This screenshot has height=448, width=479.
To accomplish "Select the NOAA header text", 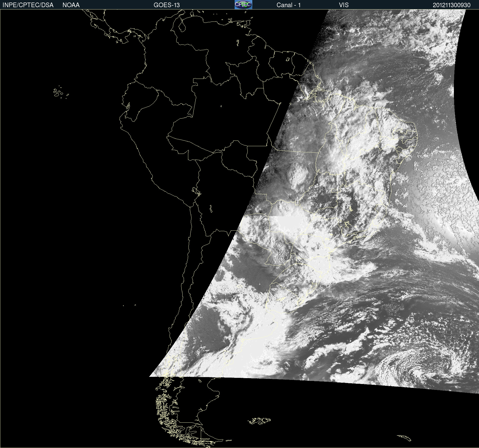I will click(x=71, y=5).
